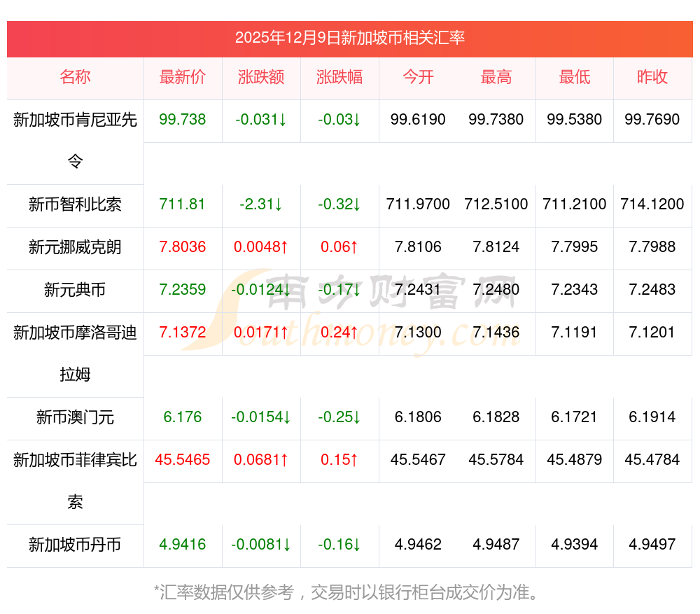Click the table title 2025年12月9日新加坡币相关汇率
The height and width of the screenshot is (614, 700).
[350, 38]
